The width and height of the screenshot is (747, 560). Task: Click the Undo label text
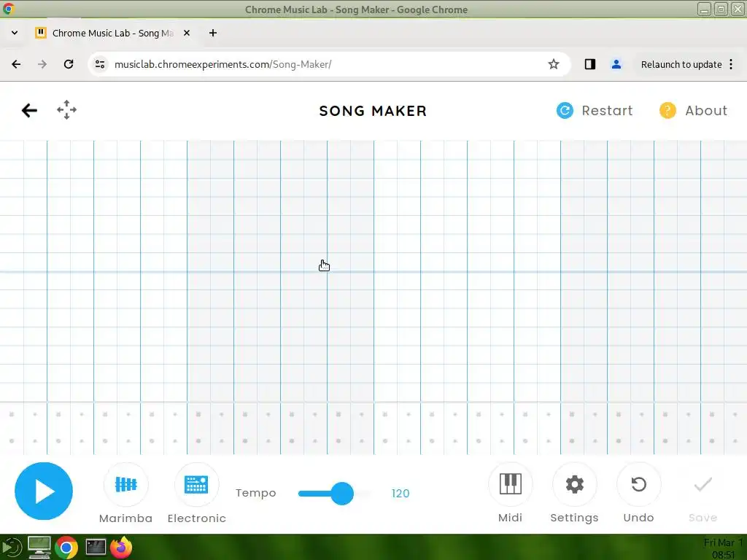[x=638, y=518]
